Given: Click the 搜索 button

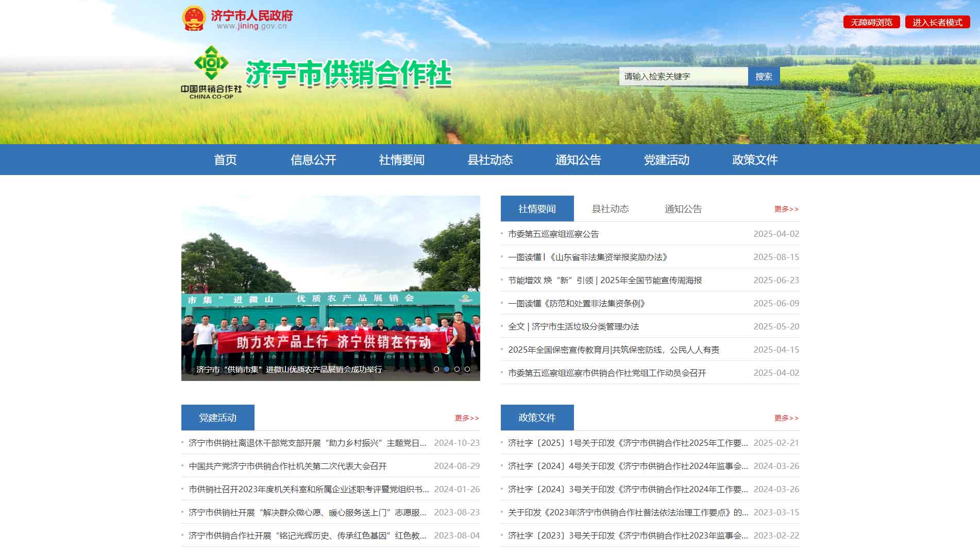Looking at the screenshot, I should point(764,76).
